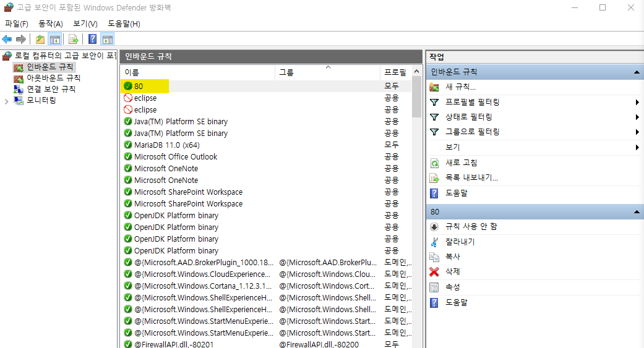The width and height of the screenshot is (644, 348).
Task: Sort by the 프로필 column header
Action: click(x=395, y=73)
